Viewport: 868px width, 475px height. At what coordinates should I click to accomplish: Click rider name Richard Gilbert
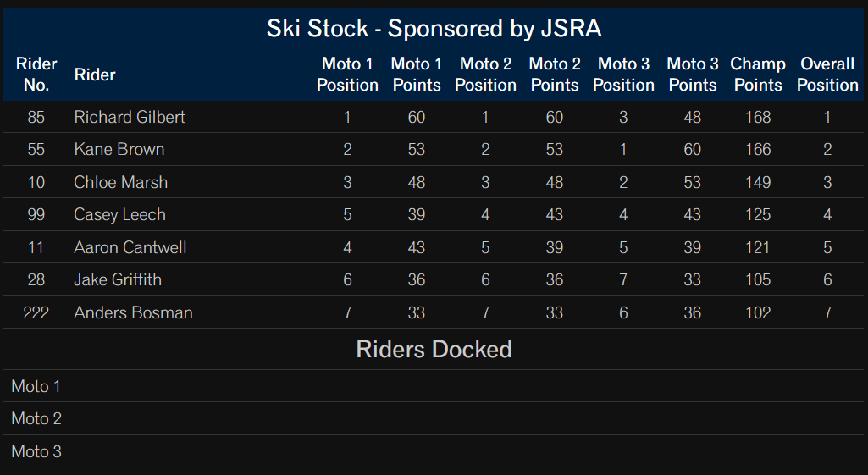pos(130,117)
